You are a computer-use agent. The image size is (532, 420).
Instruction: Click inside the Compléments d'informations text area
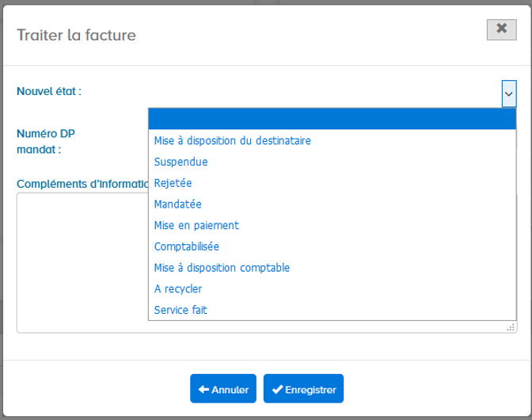(x=82, y=262)
